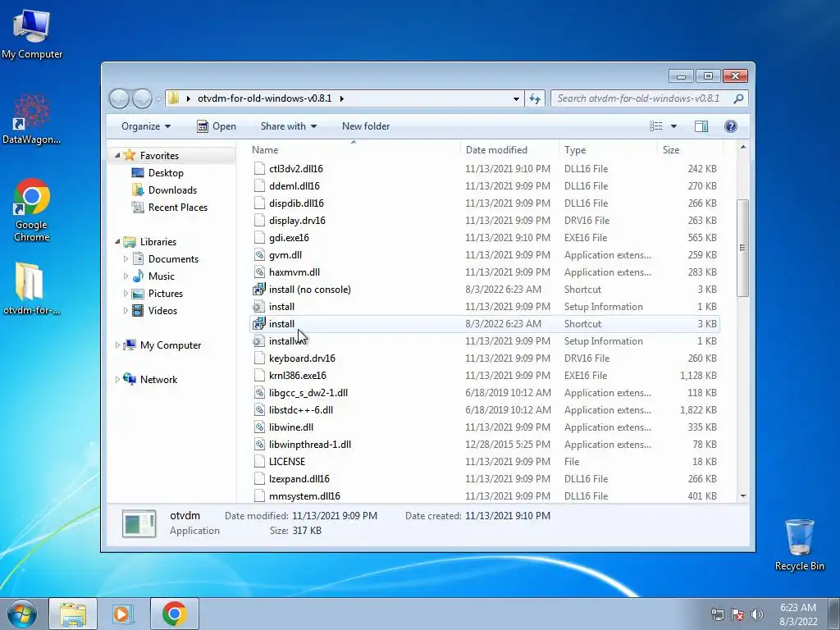Select the 8/3/2022 install shortcut icon
Image resolution: width=840 pixels, height=630 pixels.
tap(259, 323)
